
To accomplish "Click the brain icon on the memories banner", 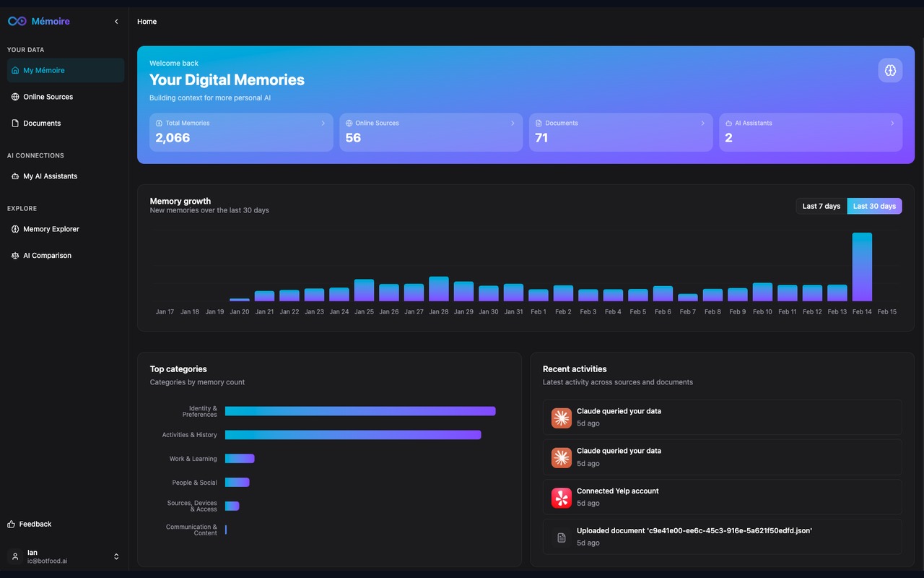I will [890, 70].
